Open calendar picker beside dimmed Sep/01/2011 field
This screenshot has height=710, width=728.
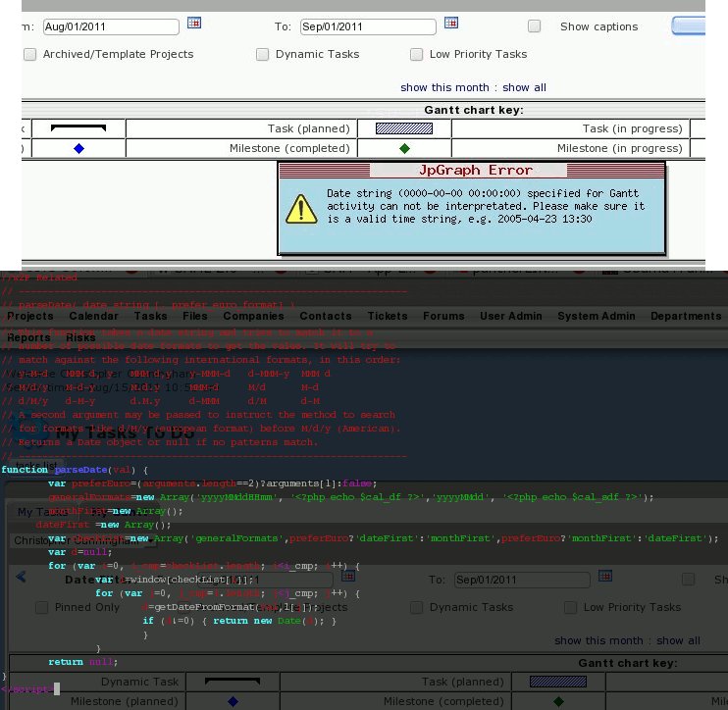click(605, 576)
